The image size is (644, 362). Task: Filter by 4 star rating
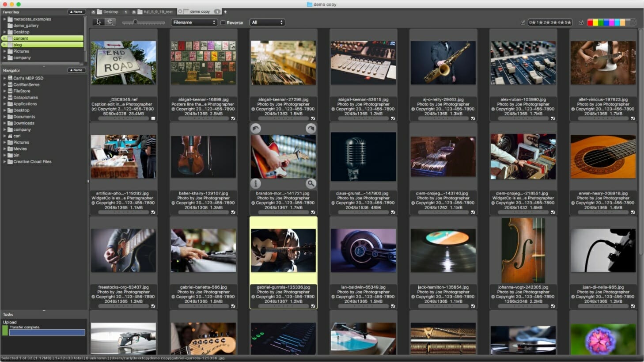click(561, 22)
